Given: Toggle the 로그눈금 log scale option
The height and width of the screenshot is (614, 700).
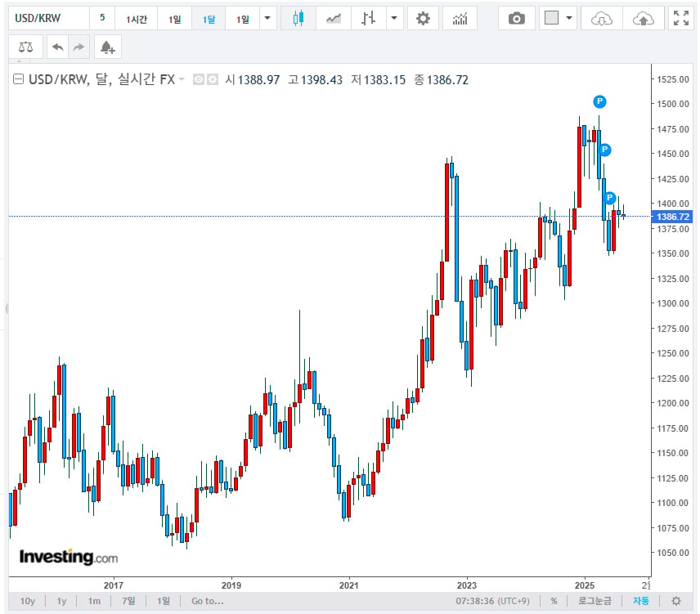Looking at the screenshot, I should [595, 601].
